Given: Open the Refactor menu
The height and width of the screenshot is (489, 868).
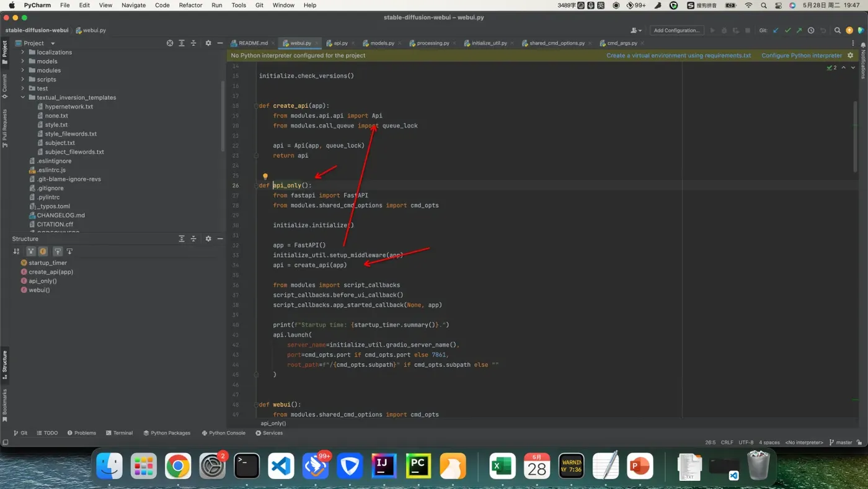Looking at the screenshot, I should click(190, 5).
